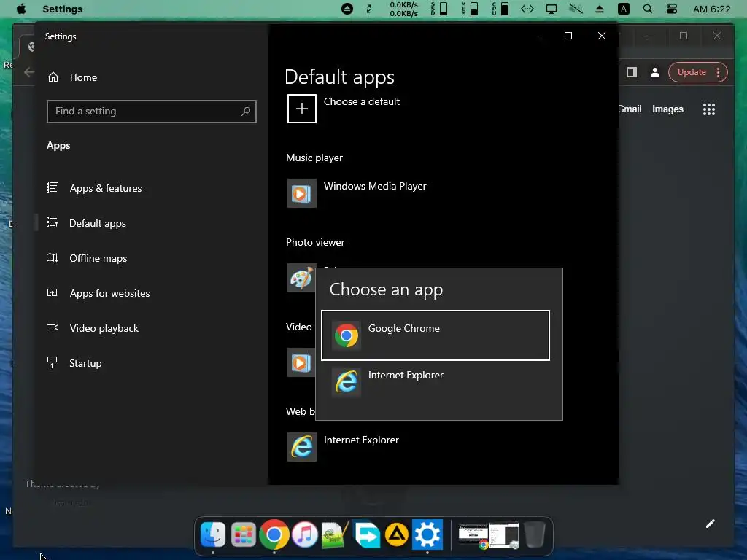Click Spotlight search icon in menu bar
Image resolution: width=747 pixels, height=560 pixels.
[648, 9]
